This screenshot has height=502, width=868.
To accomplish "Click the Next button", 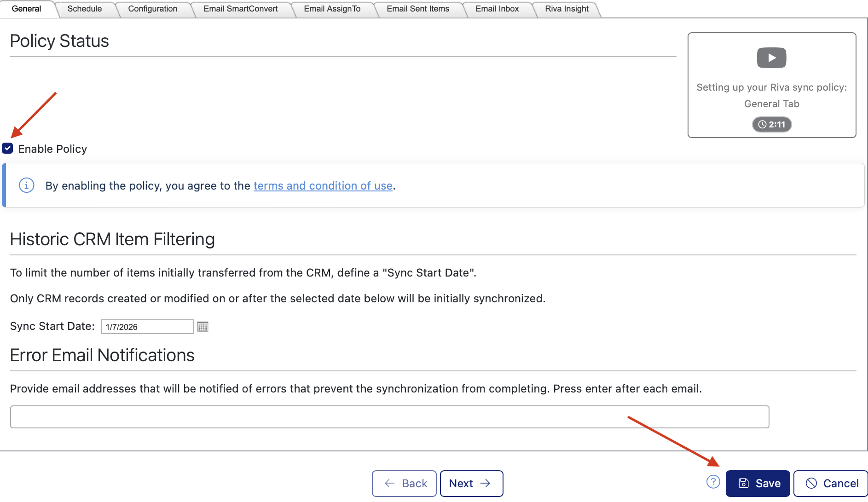I will click(471, 483).
